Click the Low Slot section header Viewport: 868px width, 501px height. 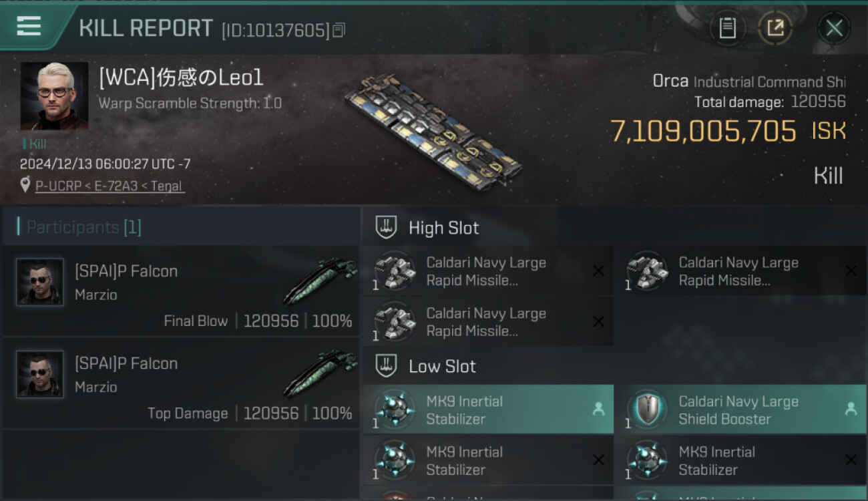(x=442, y=366)
